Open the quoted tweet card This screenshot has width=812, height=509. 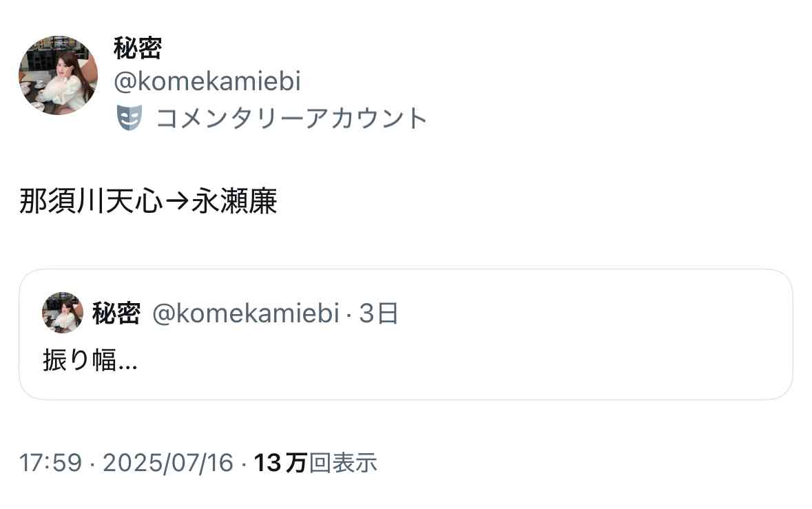[x=406, y=335]
